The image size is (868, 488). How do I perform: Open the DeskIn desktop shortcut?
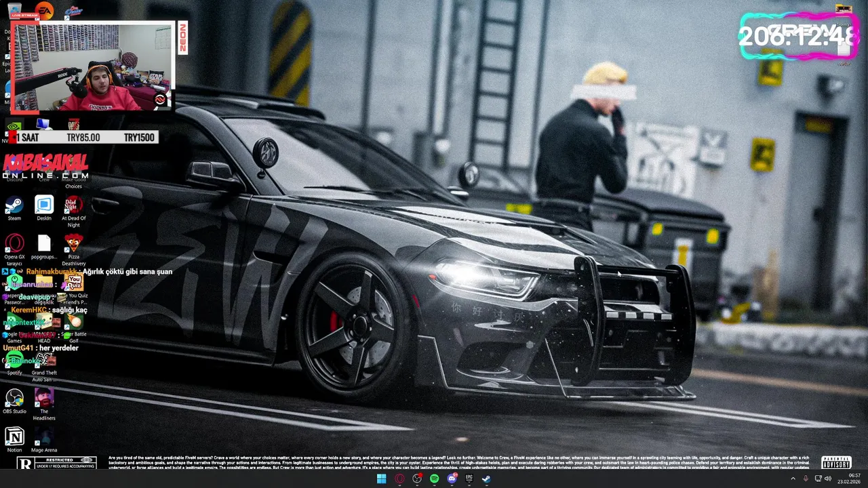pos(44,208)
